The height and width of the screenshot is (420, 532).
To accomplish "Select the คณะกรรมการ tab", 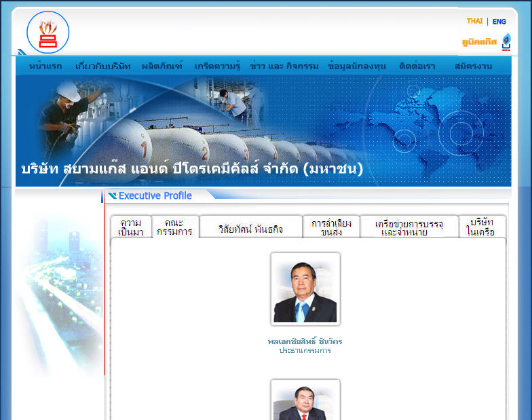I will coord(175,227).
